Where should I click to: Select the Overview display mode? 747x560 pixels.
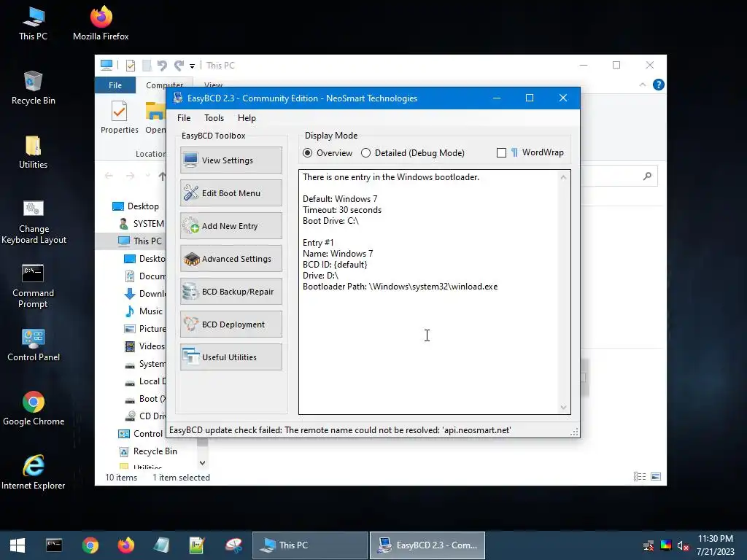328,153
